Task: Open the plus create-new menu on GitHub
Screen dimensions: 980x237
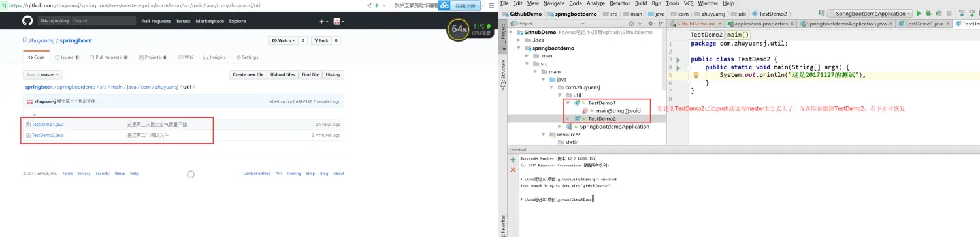Action: coord(323,21)
